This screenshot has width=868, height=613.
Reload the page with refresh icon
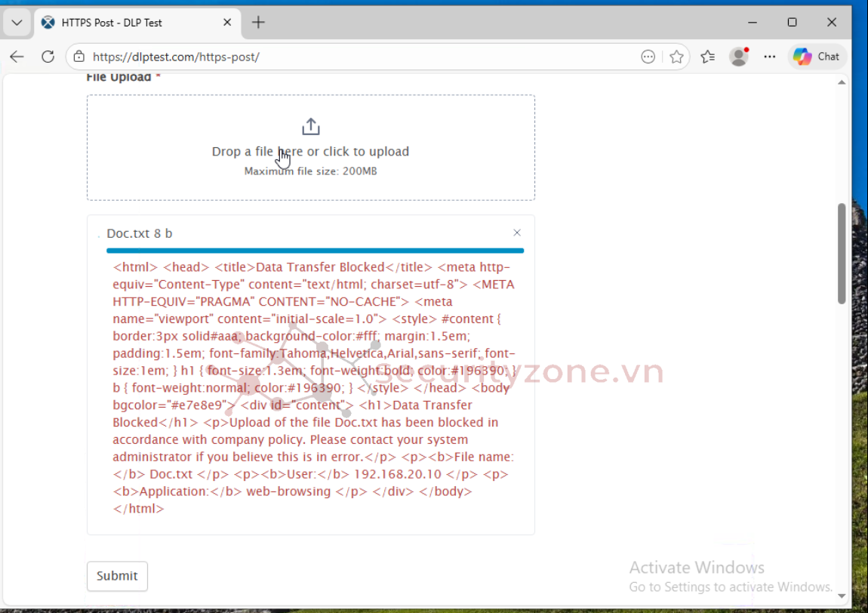(48, 57)
